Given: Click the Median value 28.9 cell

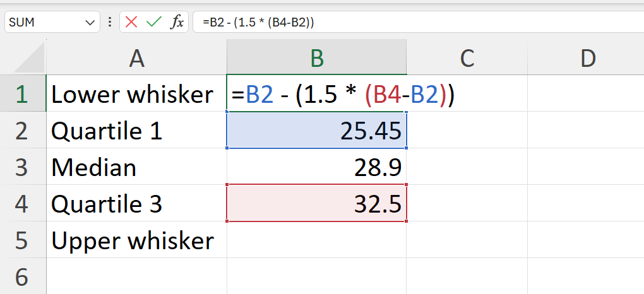Looking at the screenshot, I should (317, 167).
